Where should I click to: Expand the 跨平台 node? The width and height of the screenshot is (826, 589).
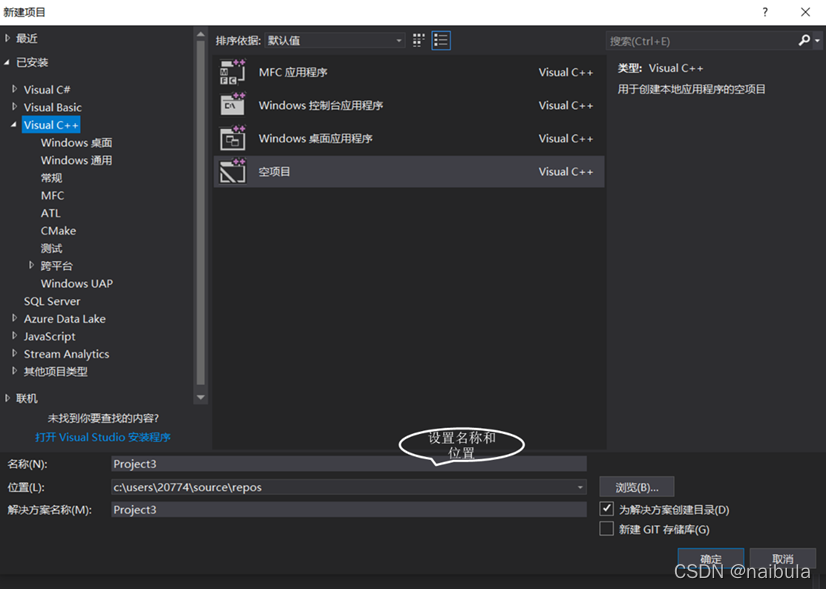pyautogui.click(x=32, y=265)
